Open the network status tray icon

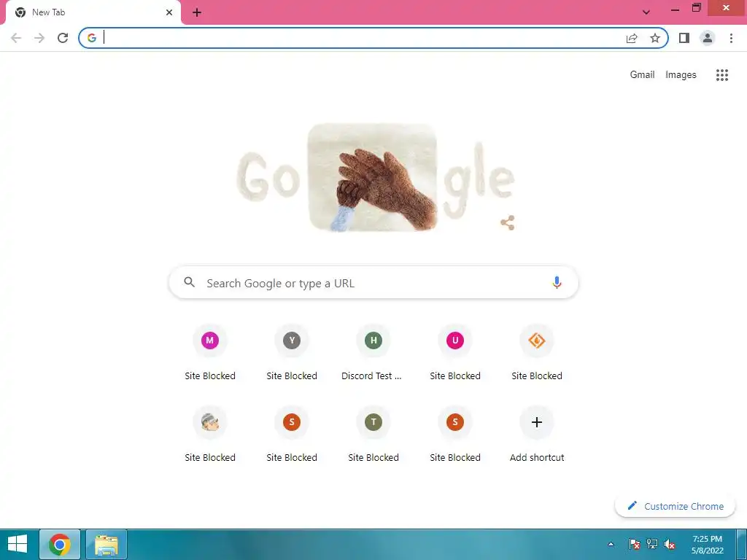pyautogui.click(x=651, y=544)
